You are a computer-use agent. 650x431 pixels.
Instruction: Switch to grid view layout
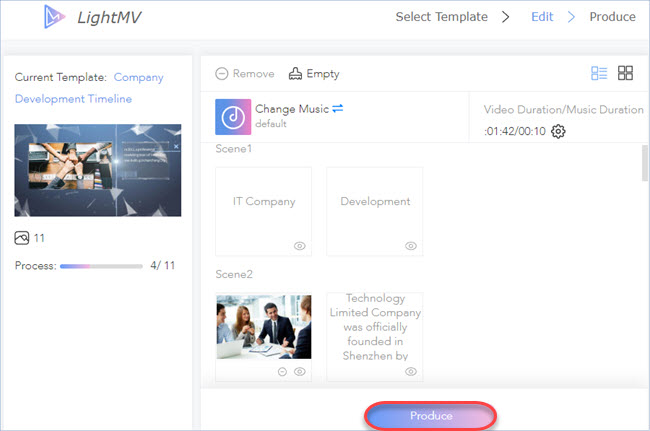point(625,73)
